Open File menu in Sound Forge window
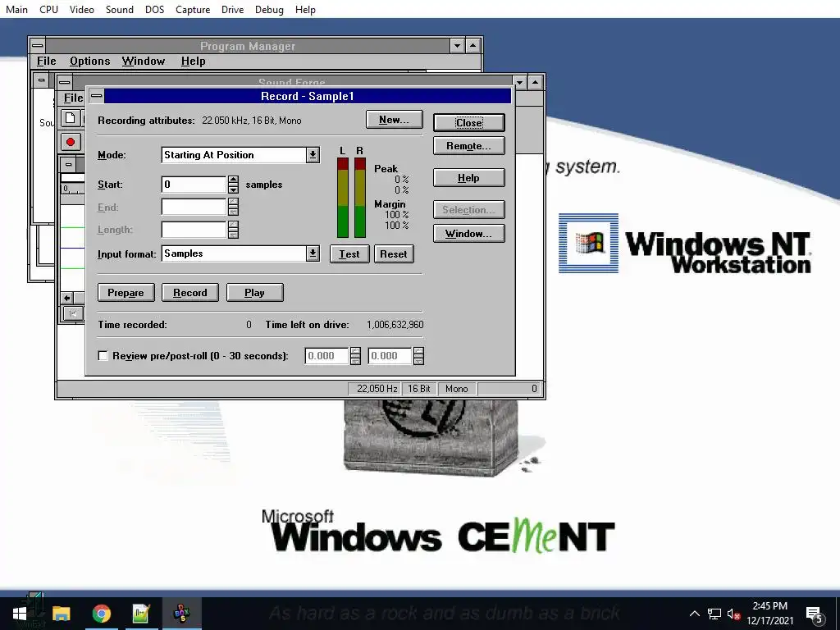The image size is (840, 630). pos(73,98)
